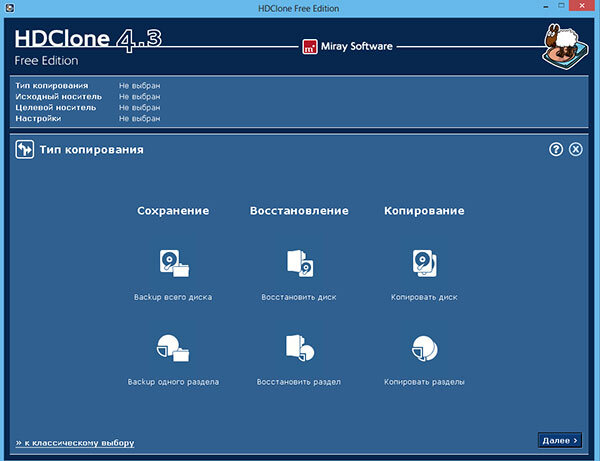Click the Целевой носитель summary row
The width and height of the screenshot is (600, 461).
(x=88, y=108)
